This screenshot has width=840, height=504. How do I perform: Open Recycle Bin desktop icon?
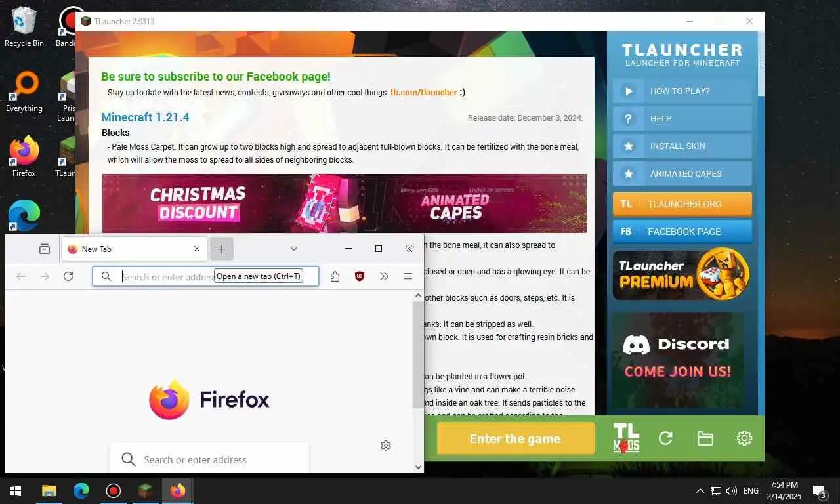[24, 28]
